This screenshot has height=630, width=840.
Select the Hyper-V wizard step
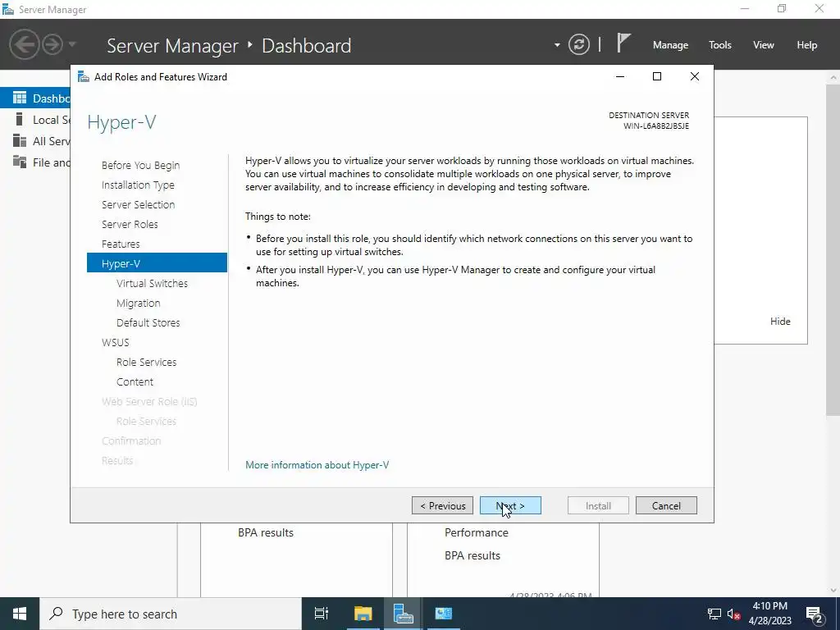(x=157, y=263)
